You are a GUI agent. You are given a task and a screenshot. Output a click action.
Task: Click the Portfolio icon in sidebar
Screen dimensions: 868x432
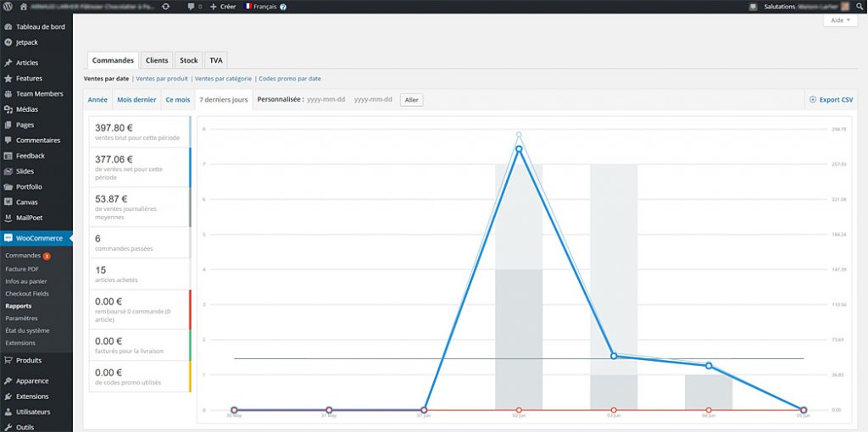tap(8, 186)
